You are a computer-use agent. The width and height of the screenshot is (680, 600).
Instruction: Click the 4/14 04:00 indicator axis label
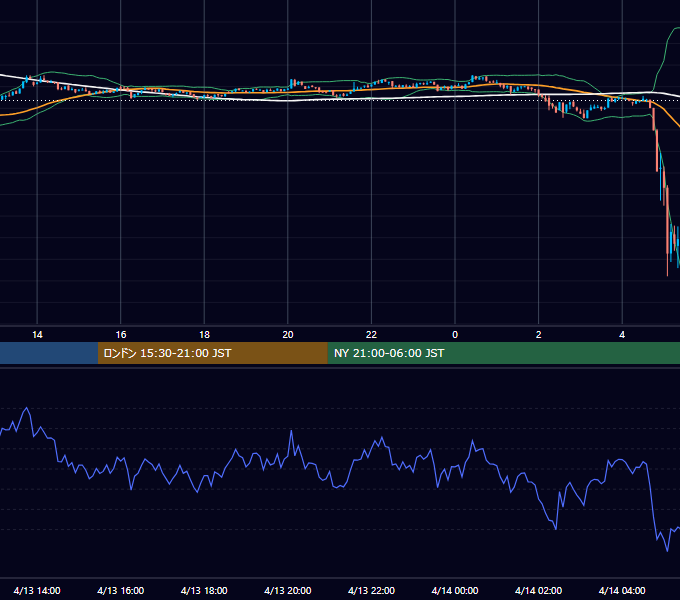622,590
